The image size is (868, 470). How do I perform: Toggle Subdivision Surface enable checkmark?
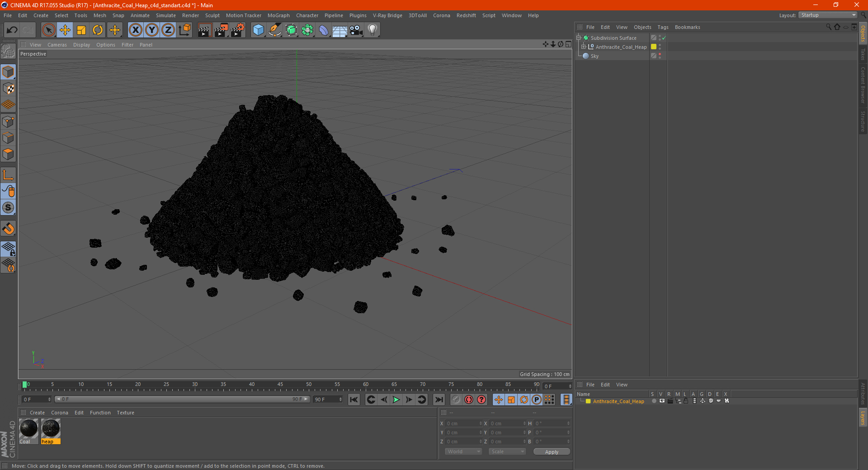pyautogui.click(x=664, y=38)
